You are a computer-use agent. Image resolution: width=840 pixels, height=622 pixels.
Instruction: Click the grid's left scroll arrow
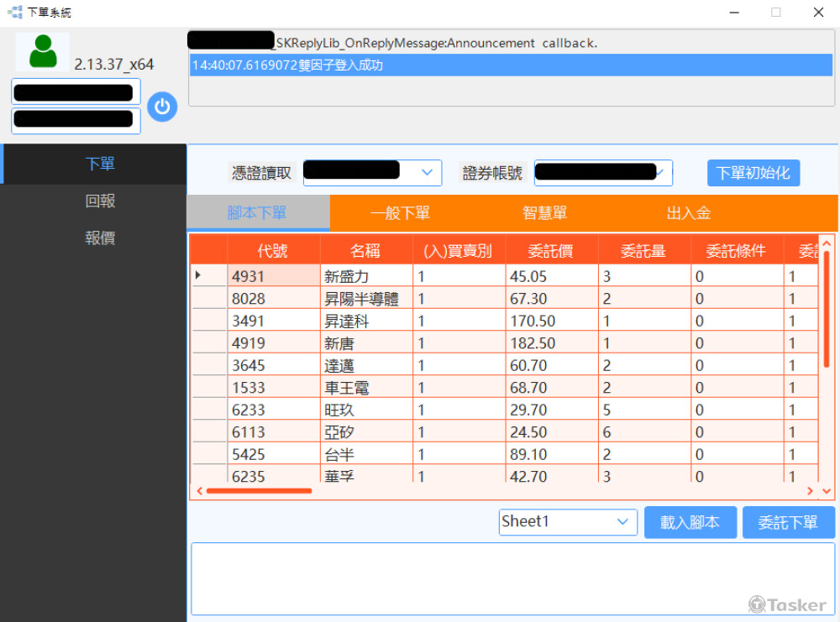tap(199, 491)
